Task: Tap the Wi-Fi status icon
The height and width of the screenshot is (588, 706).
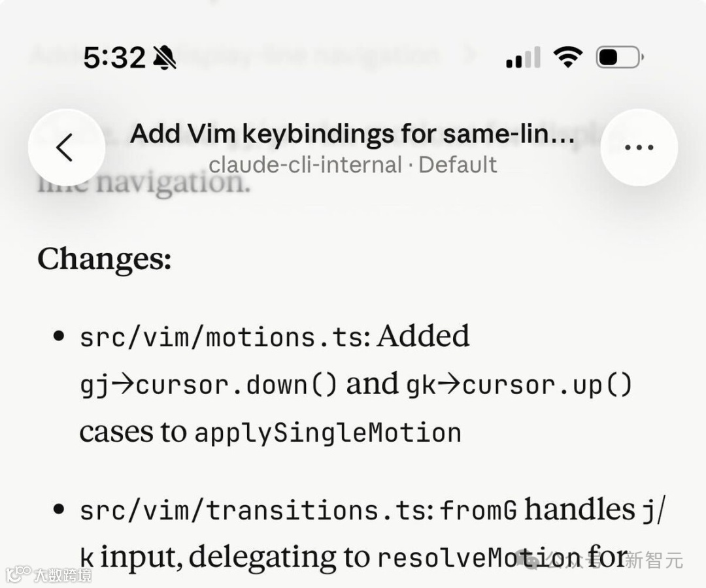Action: pyautogui.click(x=567, y=57)
